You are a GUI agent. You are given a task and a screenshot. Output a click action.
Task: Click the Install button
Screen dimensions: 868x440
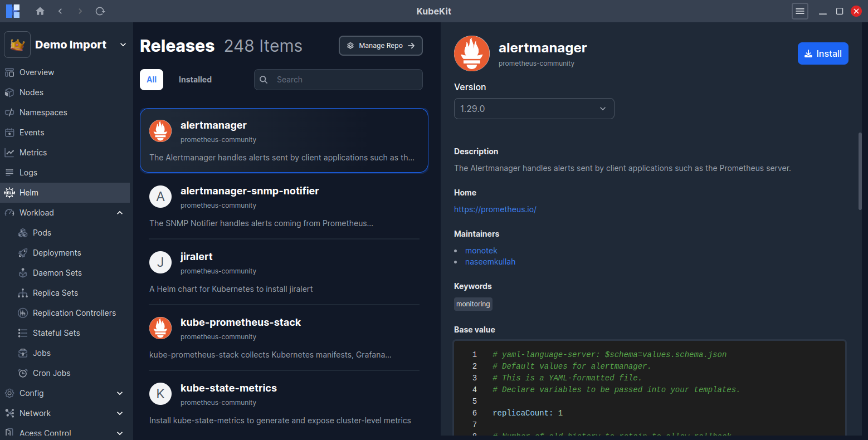coord(822,53)
